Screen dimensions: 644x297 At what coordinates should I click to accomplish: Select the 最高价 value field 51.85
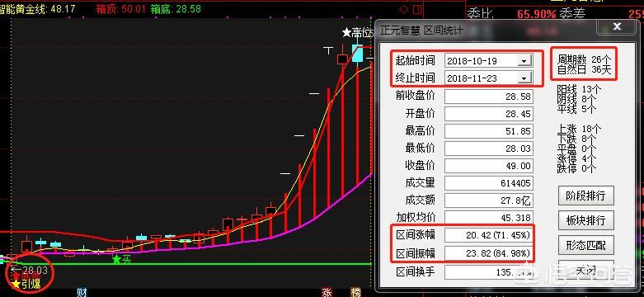tap(488, 132)
